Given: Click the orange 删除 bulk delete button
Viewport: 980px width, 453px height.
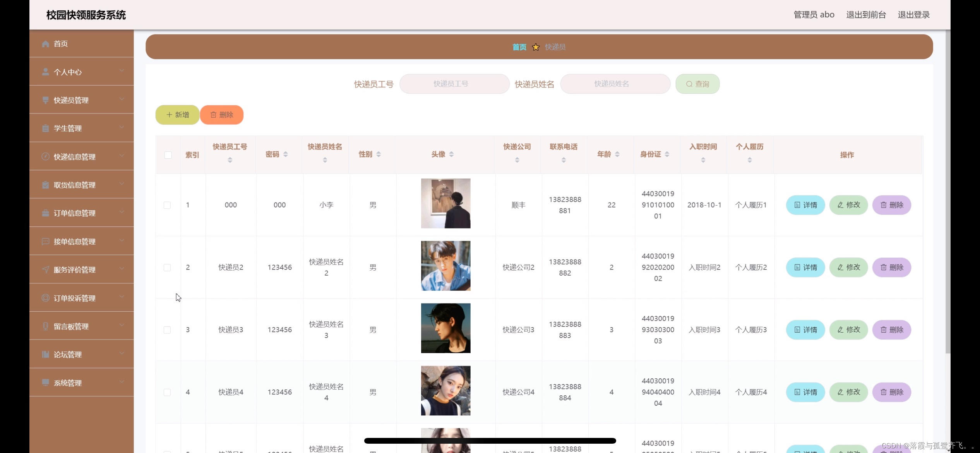Looking at the screenshot, I should (x=222, y=115).
